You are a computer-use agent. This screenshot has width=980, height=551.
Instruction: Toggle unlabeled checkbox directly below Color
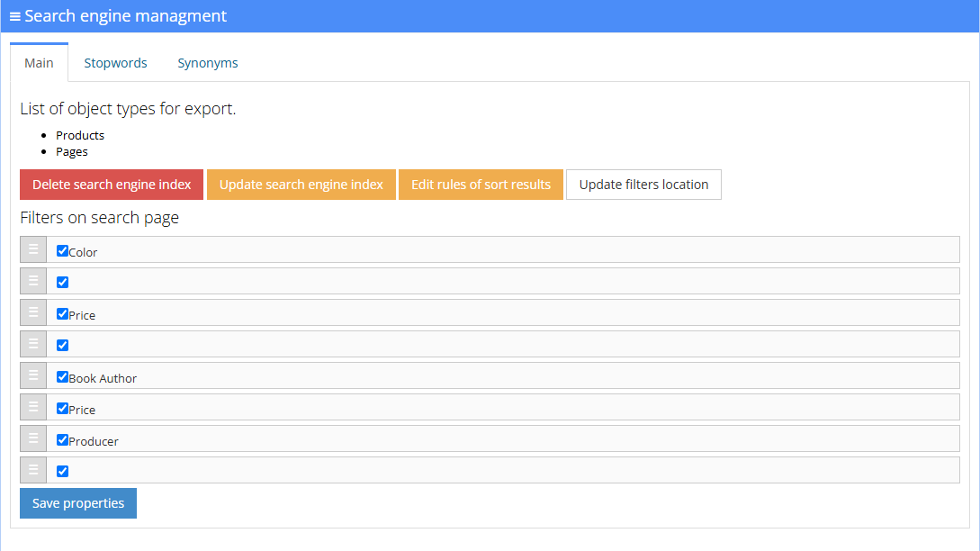click(x=62, y=282)
